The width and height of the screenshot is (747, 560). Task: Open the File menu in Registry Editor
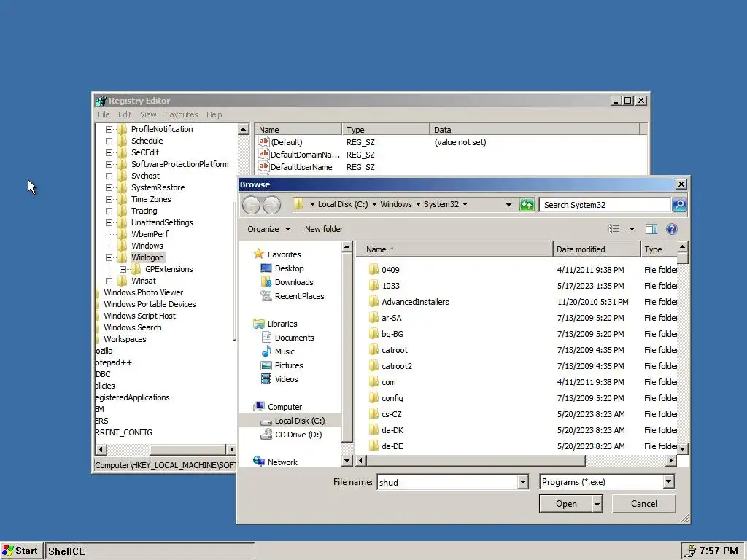click(x=104, y=114)
